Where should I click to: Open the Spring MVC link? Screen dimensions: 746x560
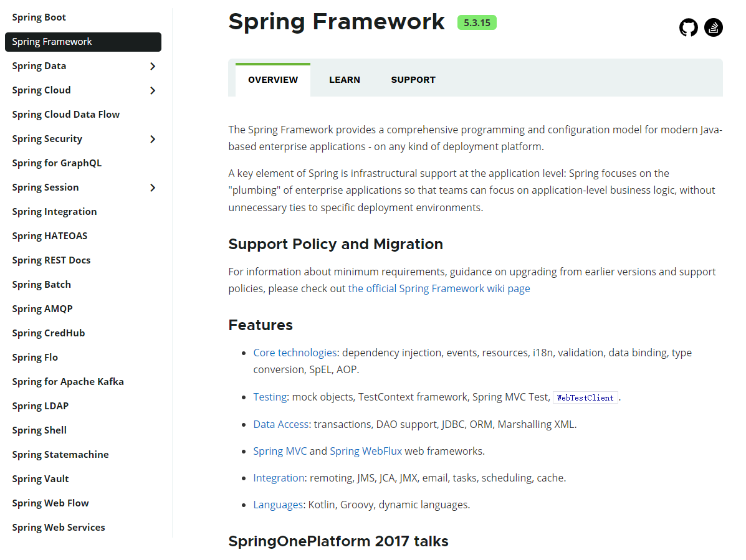280,450
